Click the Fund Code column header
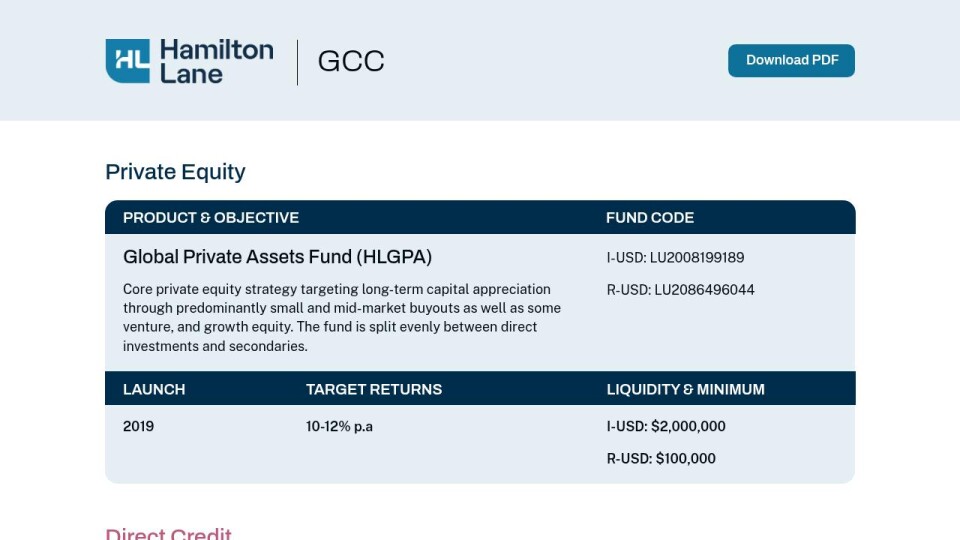Image resolution: width=960 pixels, height=540 pixels. (650, 218)
